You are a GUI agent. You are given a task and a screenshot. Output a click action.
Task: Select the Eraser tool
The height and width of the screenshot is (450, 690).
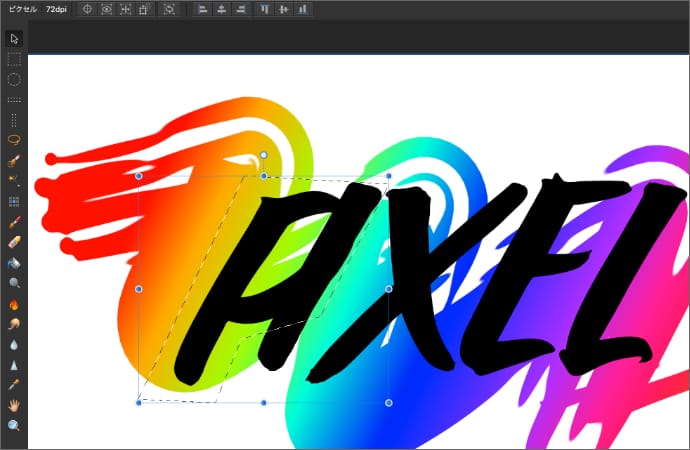point(14,242)
